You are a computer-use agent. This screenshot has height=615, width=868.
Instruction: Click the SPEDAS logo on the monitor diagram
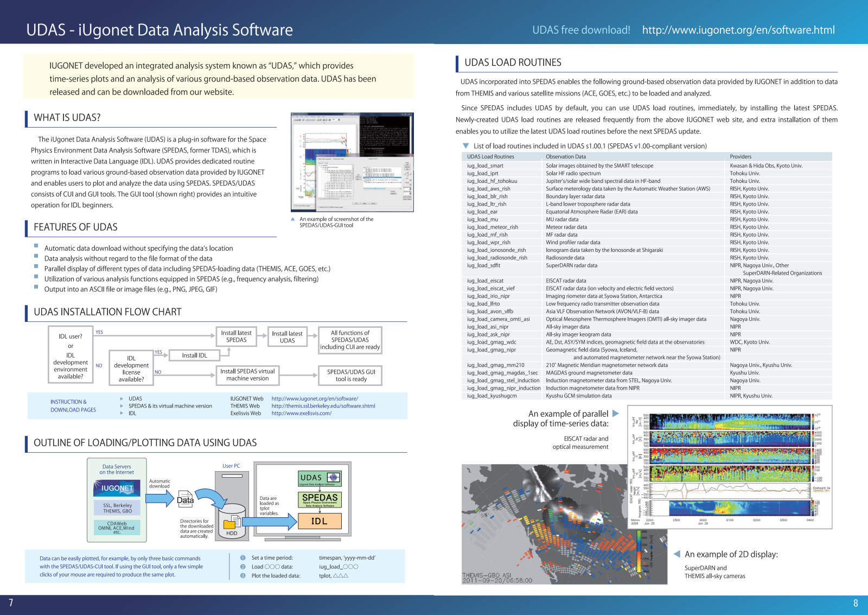pos(320,499)
